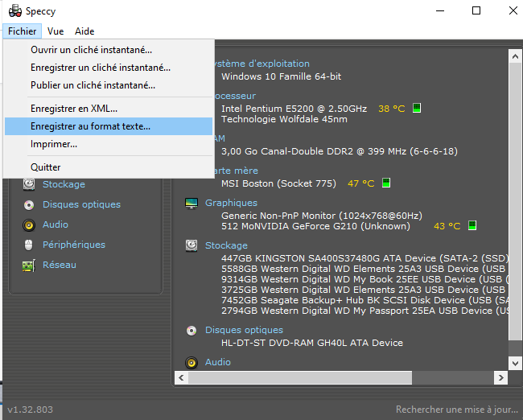Click 447GB KINGSTON SA400S37480G row
Screen dimensions: 523x420
[364, 258]
